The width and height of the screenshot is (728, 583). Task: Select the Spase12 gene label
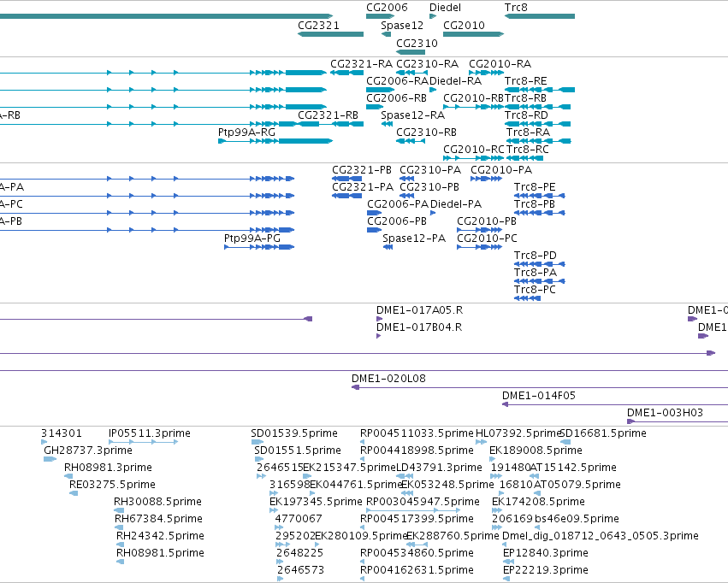click(x=402, y=26)
